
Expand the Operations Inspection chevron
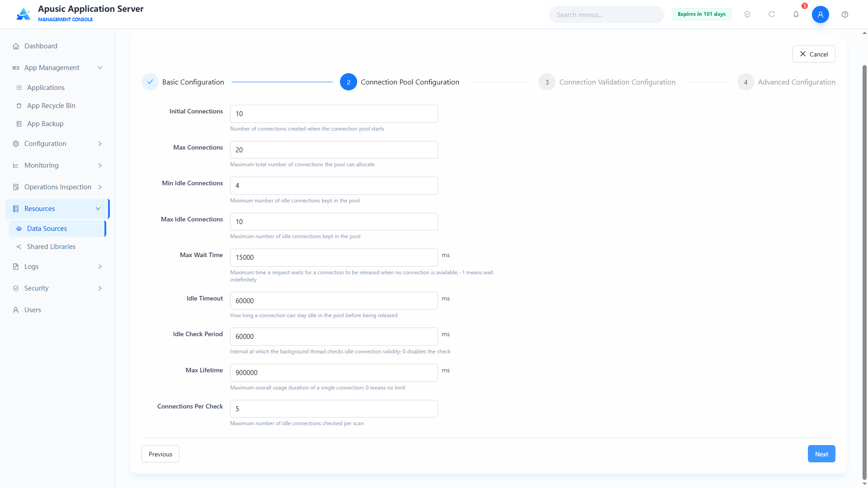coord(100,187)
